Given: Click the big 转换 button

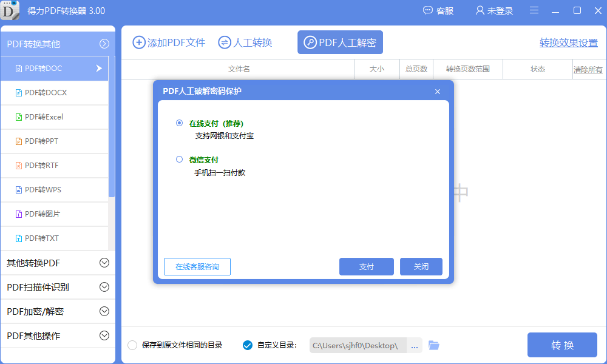Looking at the screenshot, I should pyautogui.click(x=562, y=345).
